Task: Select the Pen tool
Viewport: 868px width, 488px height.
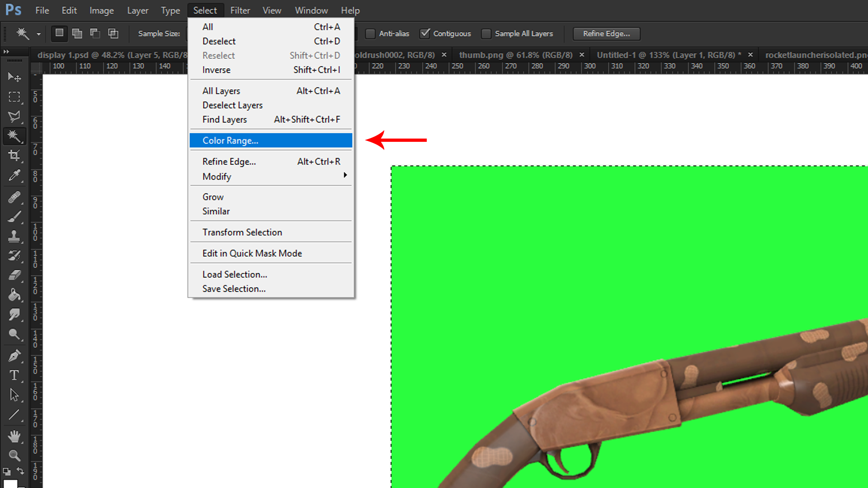Action: [14, 356]
